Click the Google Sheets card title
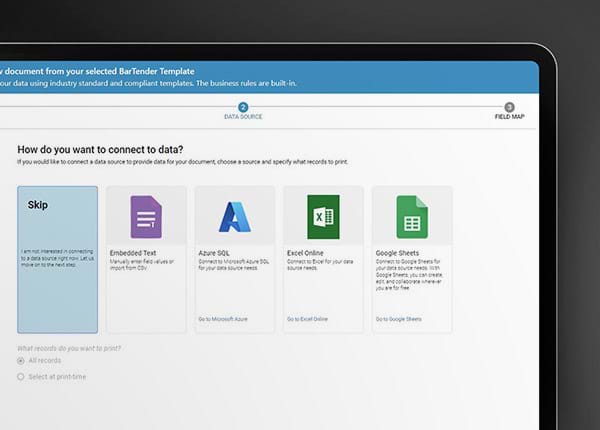 tap(399, 253)
